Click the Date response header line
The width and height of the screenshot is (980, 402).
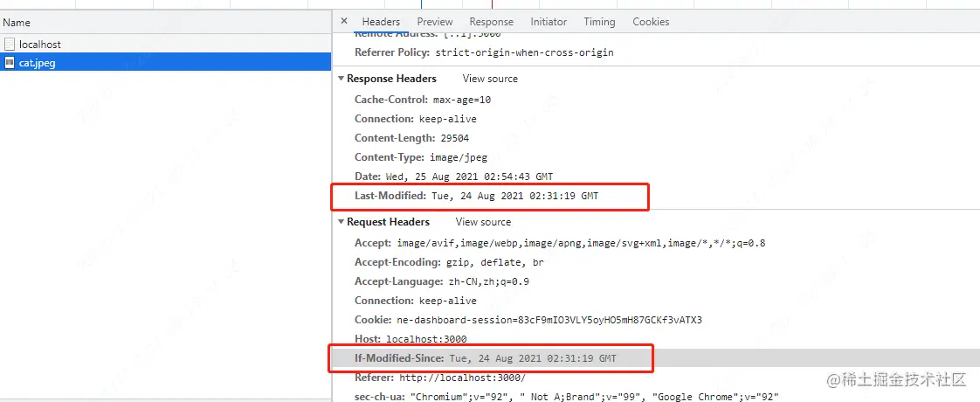tap(453, 177)
